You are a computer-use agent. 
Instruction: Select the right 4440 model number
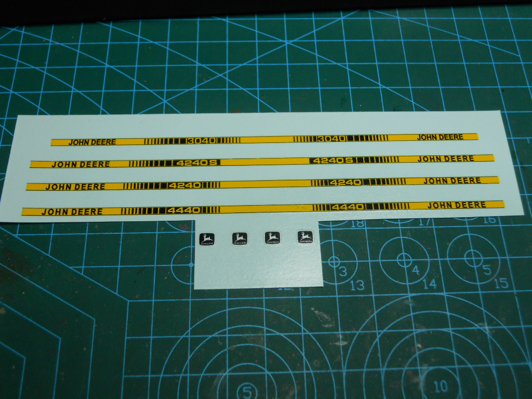pos(348,207)
